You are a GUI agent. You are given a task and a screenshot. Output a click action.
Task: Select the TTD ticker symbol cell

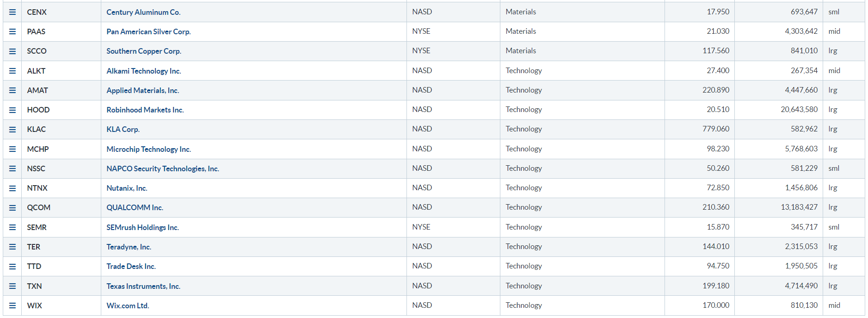coord(34,266)
